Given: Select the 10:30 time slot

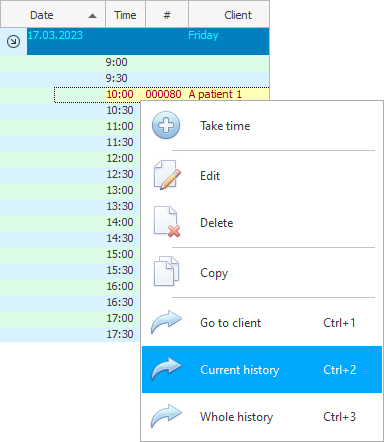Looking at the screenshot, I should (120, 110).
